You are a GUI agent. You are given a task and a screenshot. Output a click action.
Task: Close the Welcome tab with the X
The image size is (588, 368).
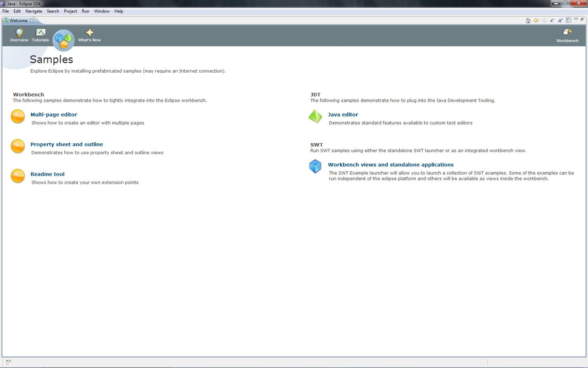click(x=32, y=20)
